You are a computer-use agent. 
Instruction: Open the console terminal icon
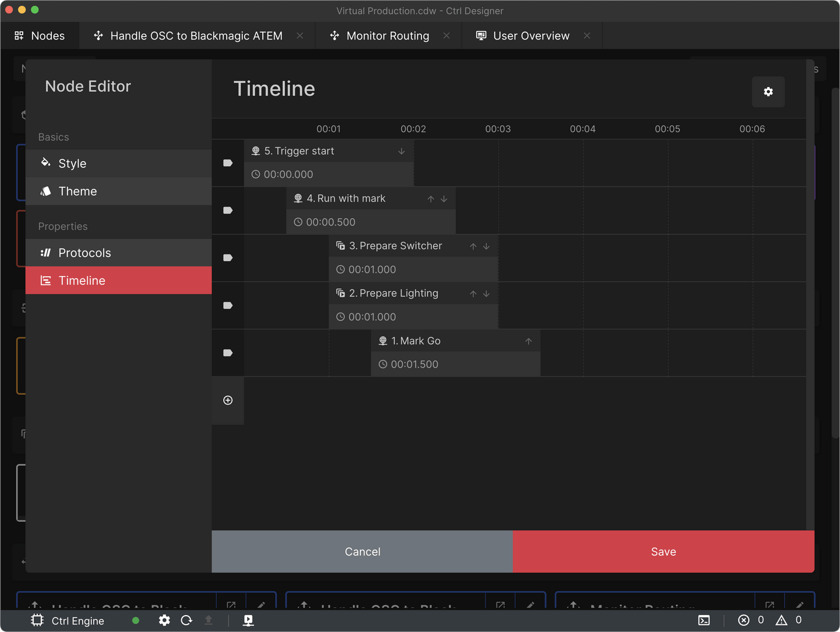[x=704, y=620]
